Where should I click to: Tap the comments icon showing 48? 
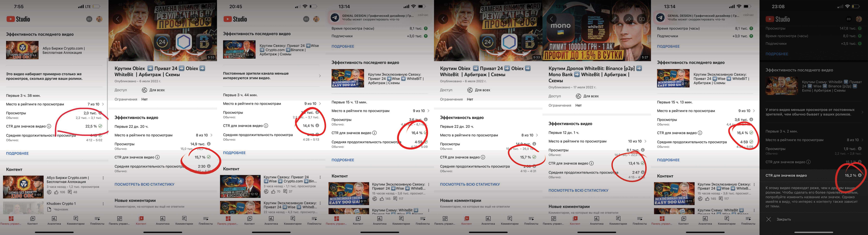[x=70, y=192]
